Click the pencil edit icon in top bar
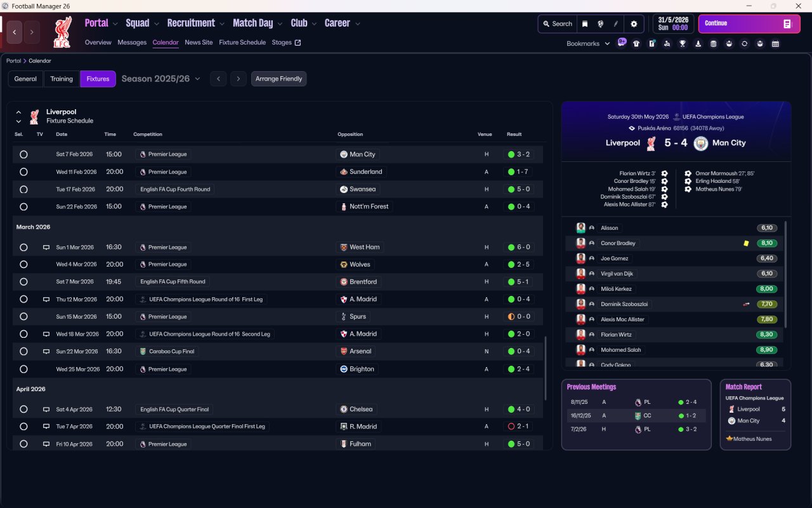This screenshot has width=812, height=508. tap(615, 24)
